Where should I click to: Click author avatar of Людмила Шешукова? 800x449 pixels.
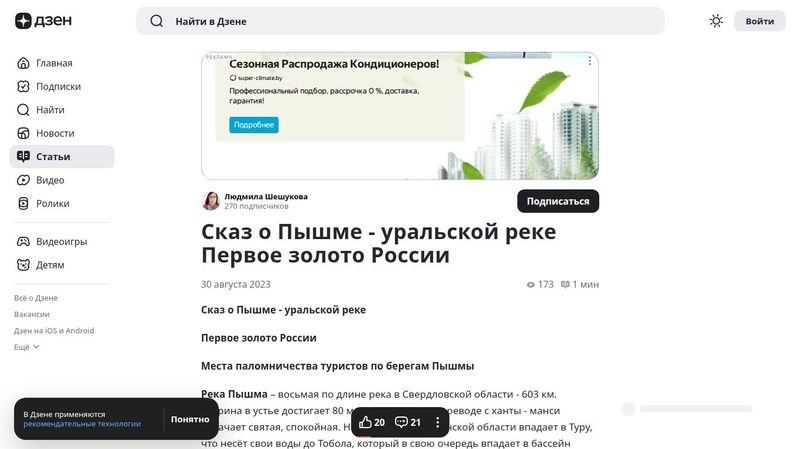click(211, 201)
